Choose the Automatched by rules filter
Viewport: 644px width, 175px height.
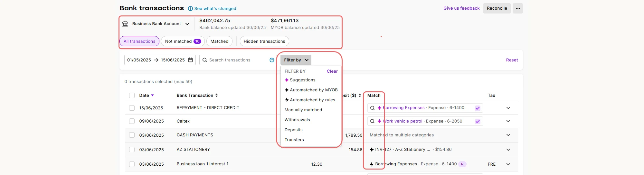tap(310, 100)
